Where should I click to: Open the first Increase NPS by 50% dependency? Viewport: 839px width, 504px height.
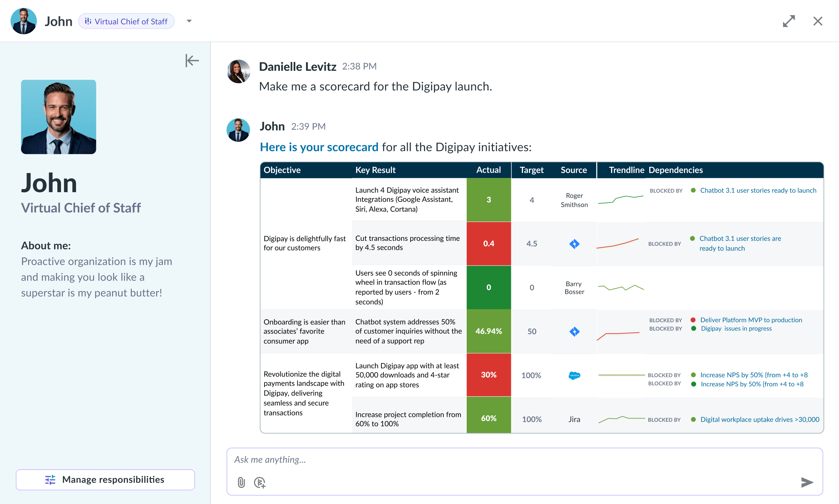[754, 375]
